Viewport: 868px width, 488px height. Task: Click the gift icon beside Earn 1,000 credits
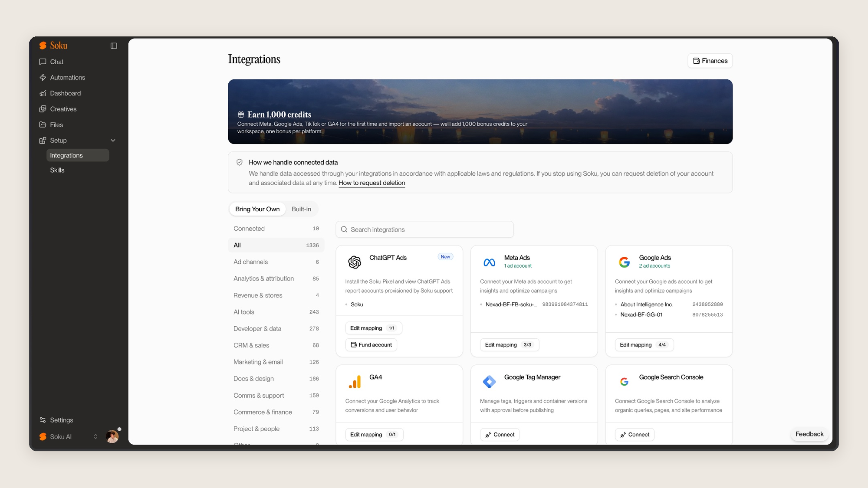click(241, 115)
